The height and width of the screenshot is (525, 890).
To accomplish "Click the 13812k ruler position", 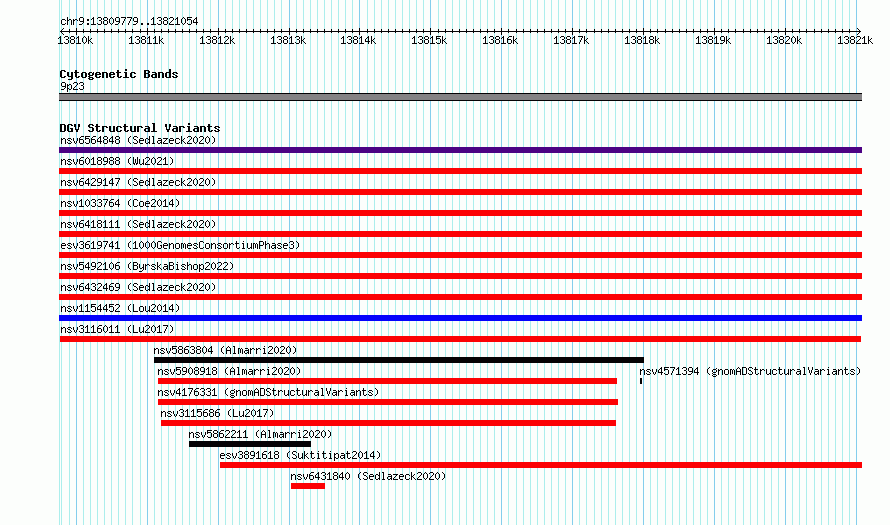I will click(x=217, y=40).
